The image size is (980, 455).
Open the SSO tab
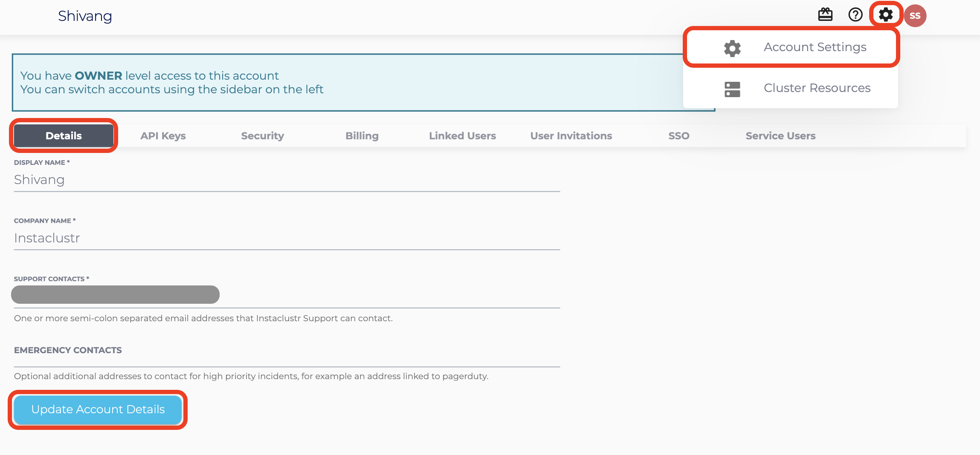[678, 135]
